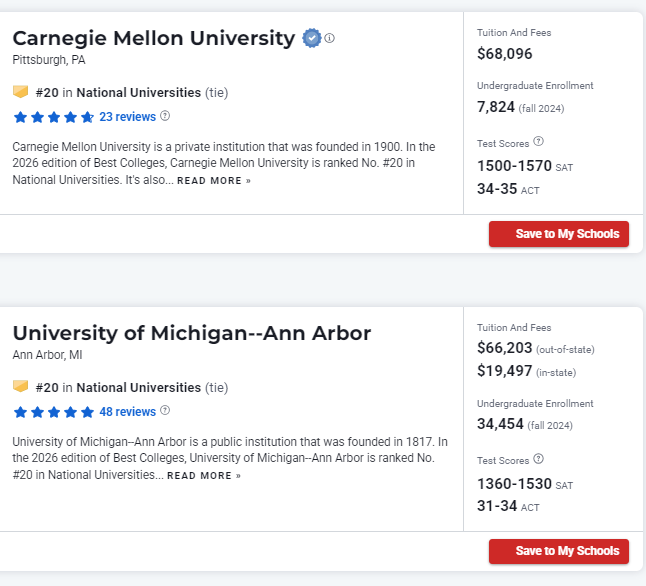Click help icon next to 23 reviews
Viewport: 646px width, 586px height.
point(166,116)
